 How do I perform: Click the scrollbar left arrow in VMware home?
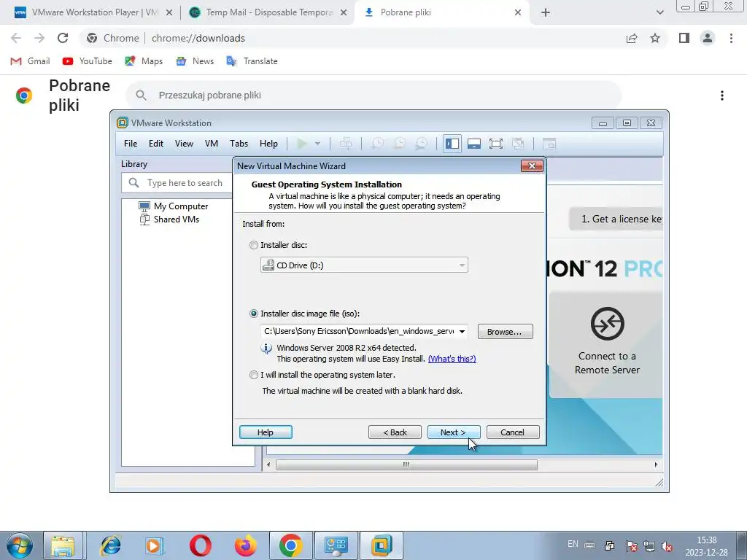click(x=268, y=464)
